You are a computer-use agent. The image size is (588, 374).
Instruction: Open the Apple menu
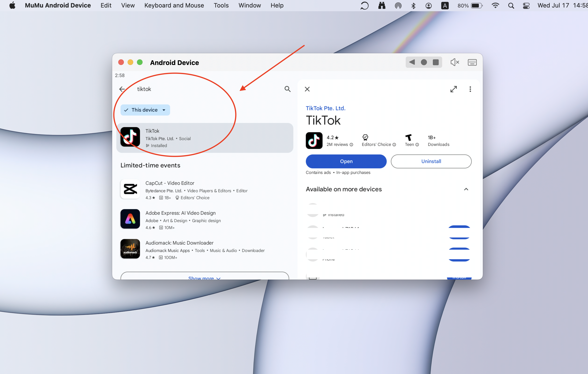click(x=12, y=5)
